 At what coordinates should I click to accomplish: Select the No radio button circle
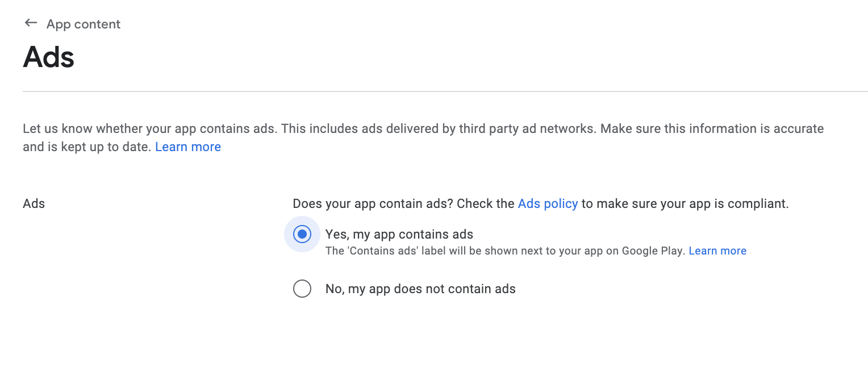302,289
